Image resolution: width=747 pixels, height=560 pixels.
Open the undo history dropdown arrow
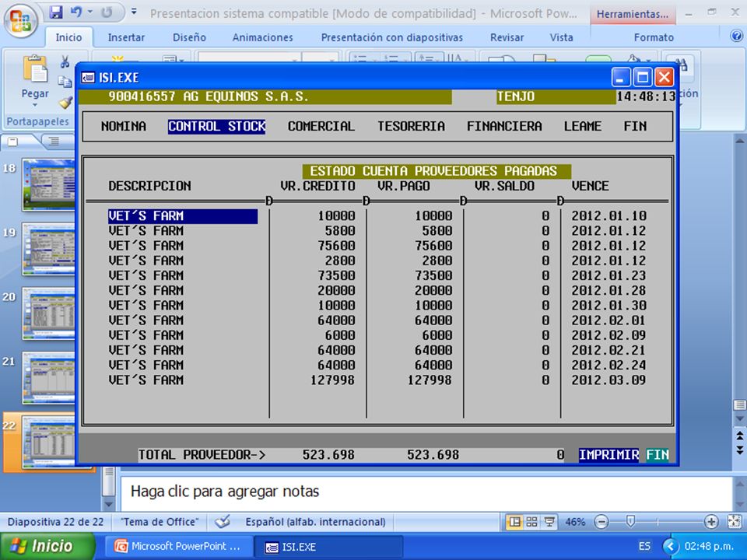pyautogui.click(x=90, y=12)
